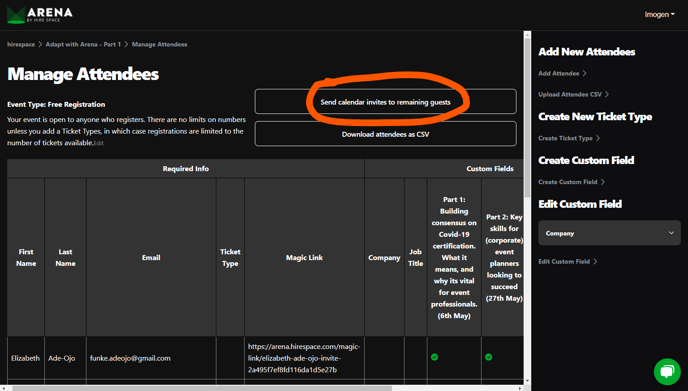Open the green live chat bubble
The height and width of the screenshot is (391, 688).
(x=667, y=372)
